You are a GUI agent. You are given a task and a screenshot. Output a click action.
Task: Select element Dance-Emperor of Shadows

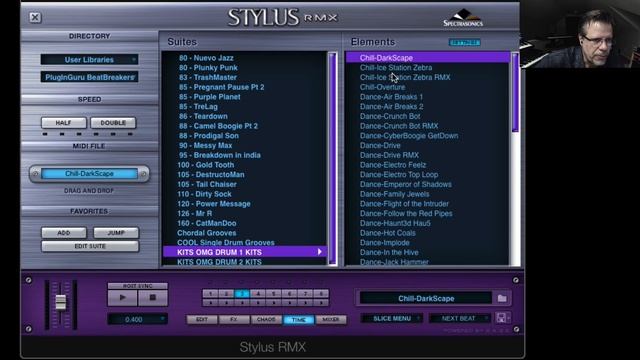[x=406, y=184]
